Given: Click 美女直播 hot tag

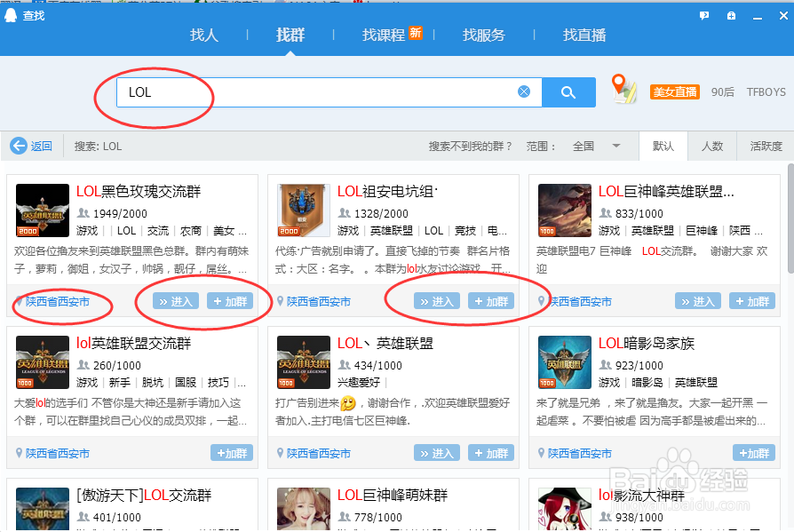Looking at the screenshot, I should 675,92.
